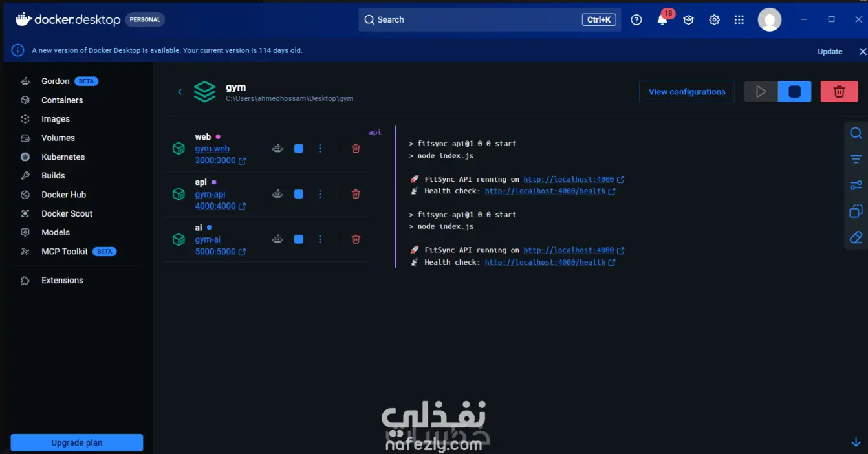Image resolution: width=868 pixels, height=454 pixels.
Task: Click Docker debug icon for ai container
Action: (277, 239)
